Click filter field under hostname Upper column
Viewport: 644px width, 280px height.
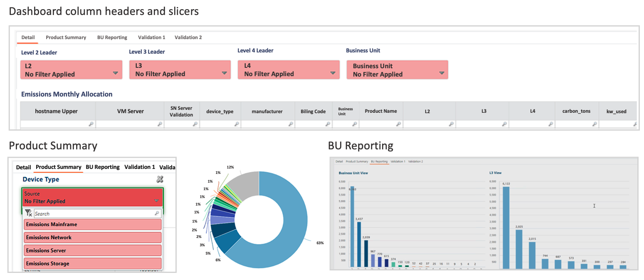click(x=58, y=124)
